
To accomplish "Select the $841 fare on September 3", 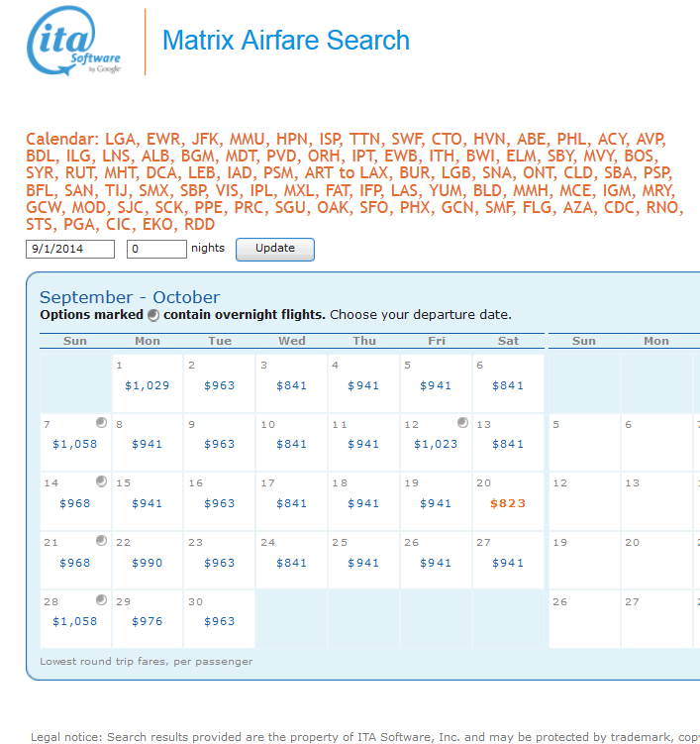I will [291, 385].
